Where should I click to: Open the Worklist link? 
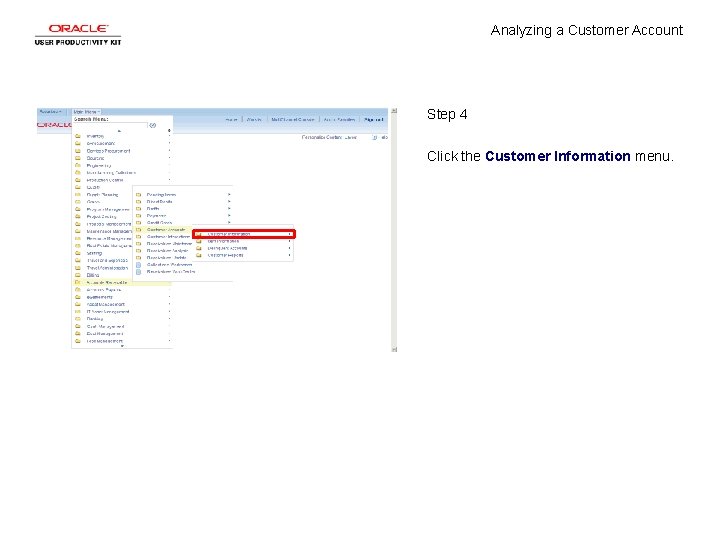(254, 119)
